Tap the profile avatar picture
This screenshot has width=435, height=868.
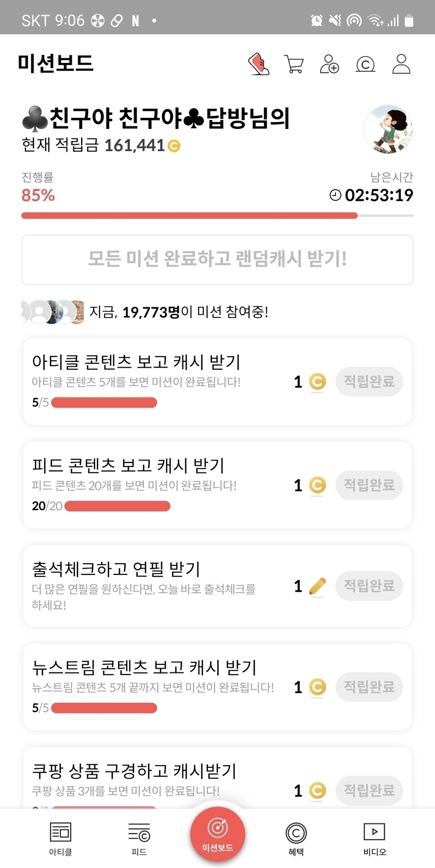388,129
